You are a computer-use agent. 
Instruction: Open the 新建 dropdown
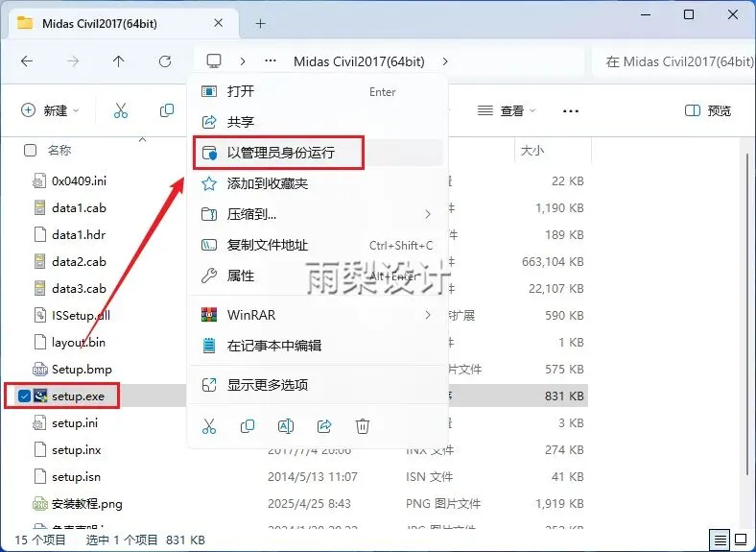[x=50, y=110]
